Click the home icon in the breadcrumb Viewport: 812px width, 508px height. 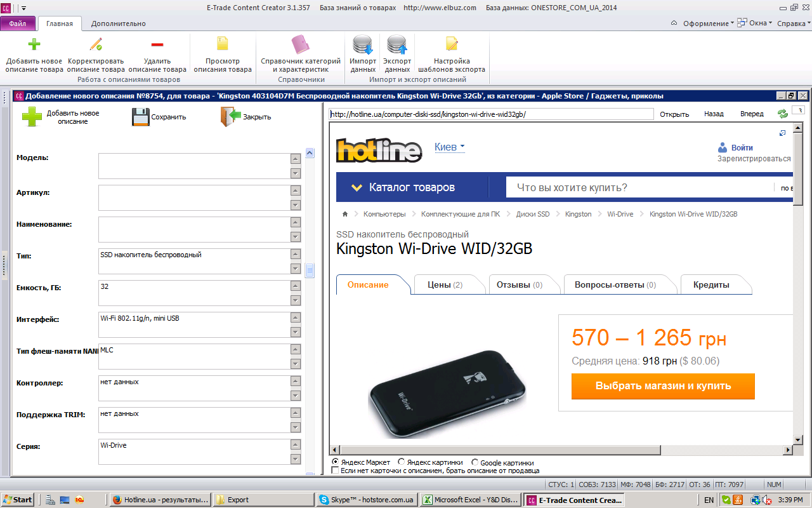coord(345,214)
